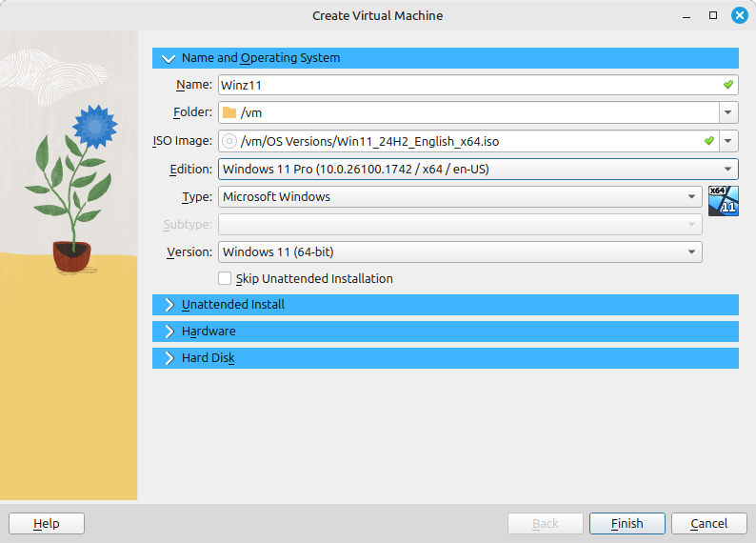Open the Folder dropdown arrow

point(728,112)
